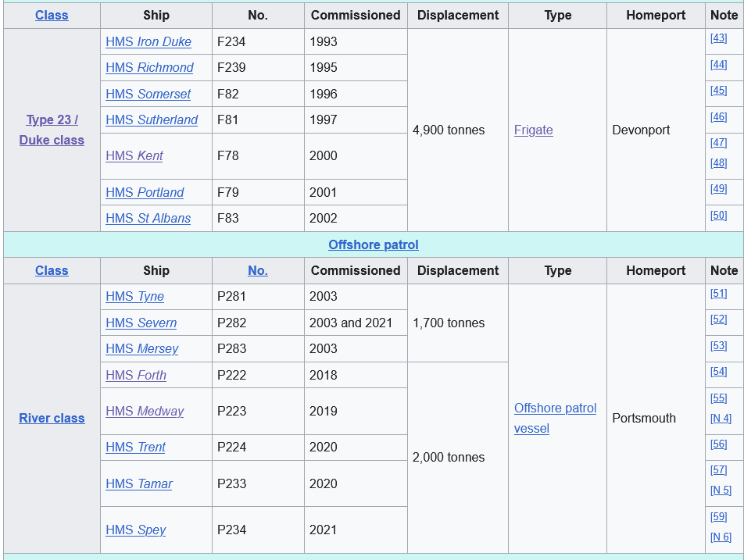Click the '1,700 tonnes' displacement cell
The image size is (744, 560).
458,323
